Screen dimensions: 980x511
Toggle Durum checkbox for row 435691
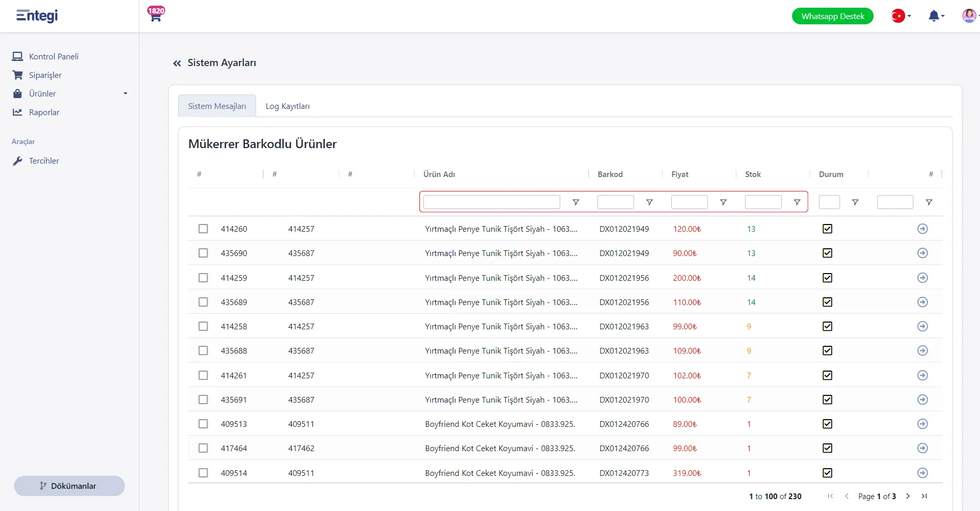click(827, 400)
